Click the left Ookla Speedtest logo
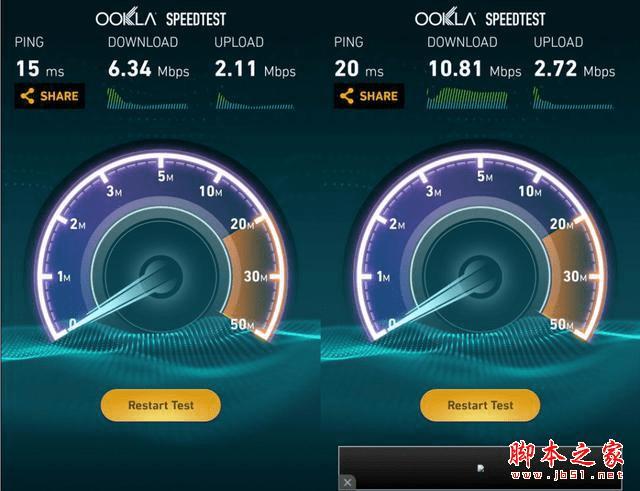Viewport: 640px width, 491px height. click(x=160, y=18)
